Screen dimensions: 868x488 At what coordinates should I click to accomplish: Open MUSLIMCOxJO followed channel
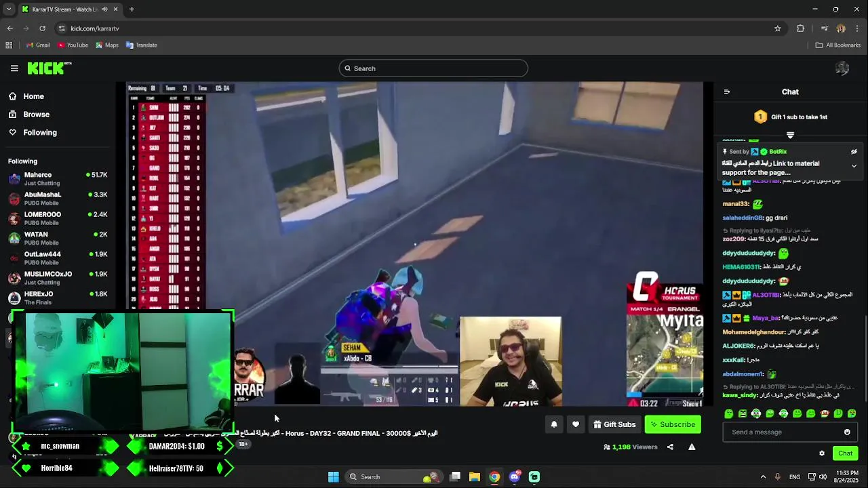[58, 278]
